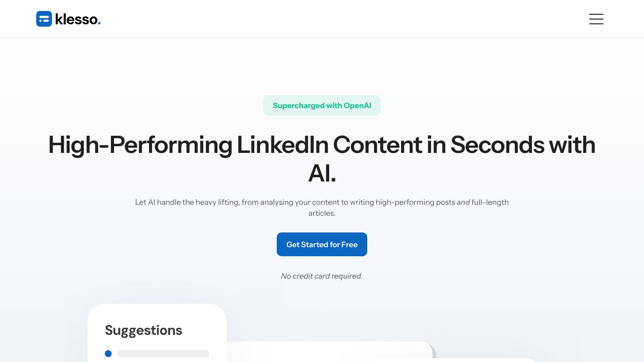Open the hamburger navigation menu
The width and height of the screenshot is (644, 362).
(x=596, y=19)
